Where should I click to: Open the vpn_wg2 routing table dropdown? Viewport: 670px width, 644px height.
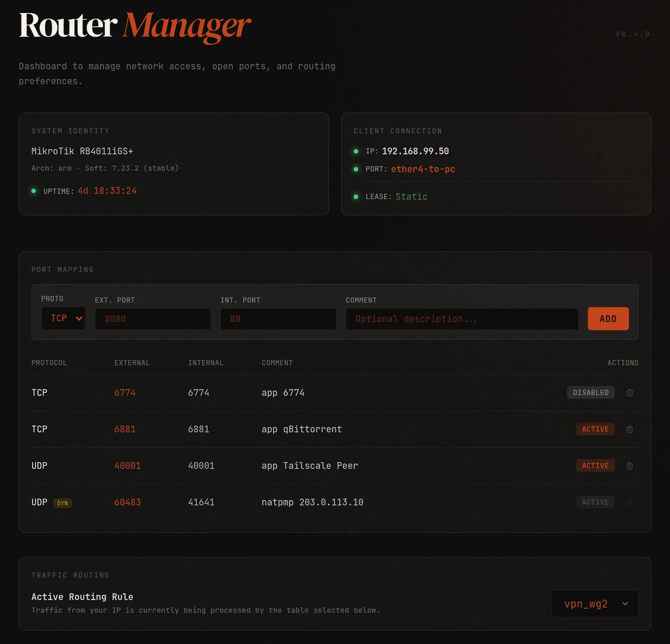(595, 604)
